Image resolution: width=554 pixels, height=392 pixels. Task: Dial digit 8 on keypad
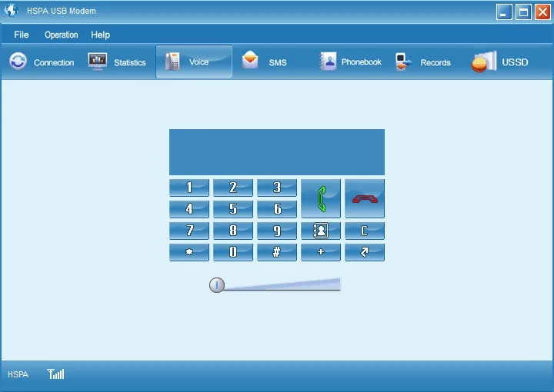pyautogui.click(x=233, y=231)
